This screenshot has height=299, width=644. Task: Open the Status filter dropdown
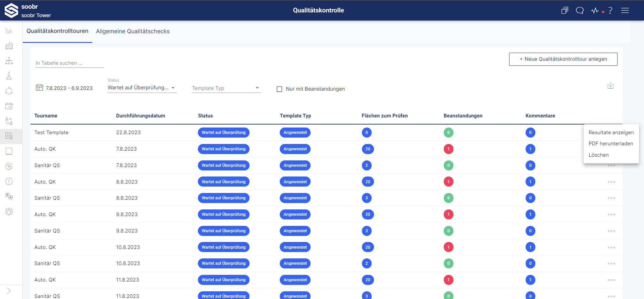click(x=142, y=88)
